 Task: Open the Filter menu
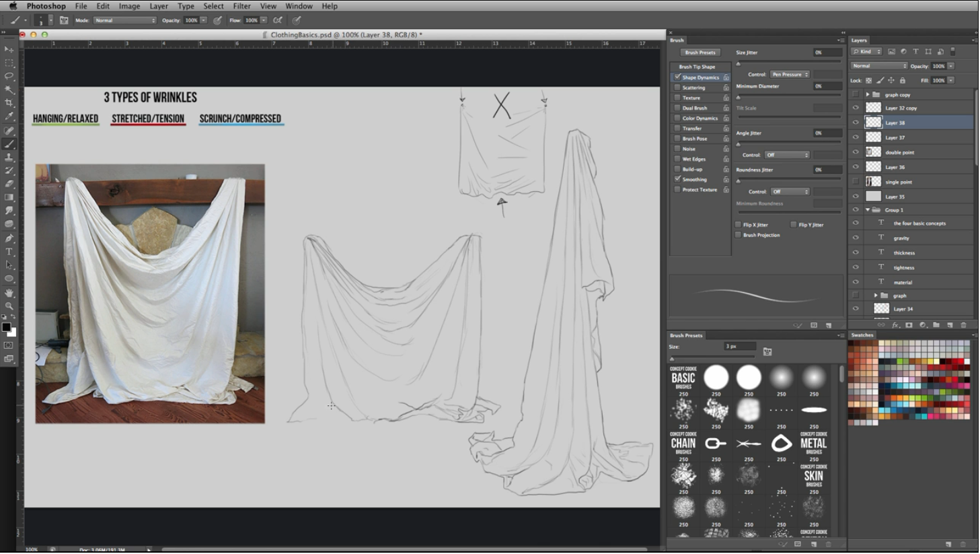coord(241,6)
